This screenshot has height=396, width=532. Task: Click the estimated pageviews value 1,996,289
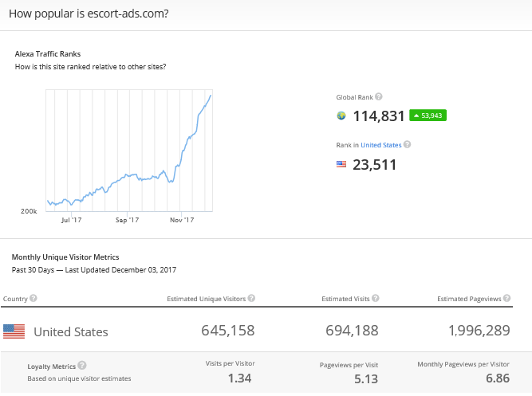click(479, 331)
